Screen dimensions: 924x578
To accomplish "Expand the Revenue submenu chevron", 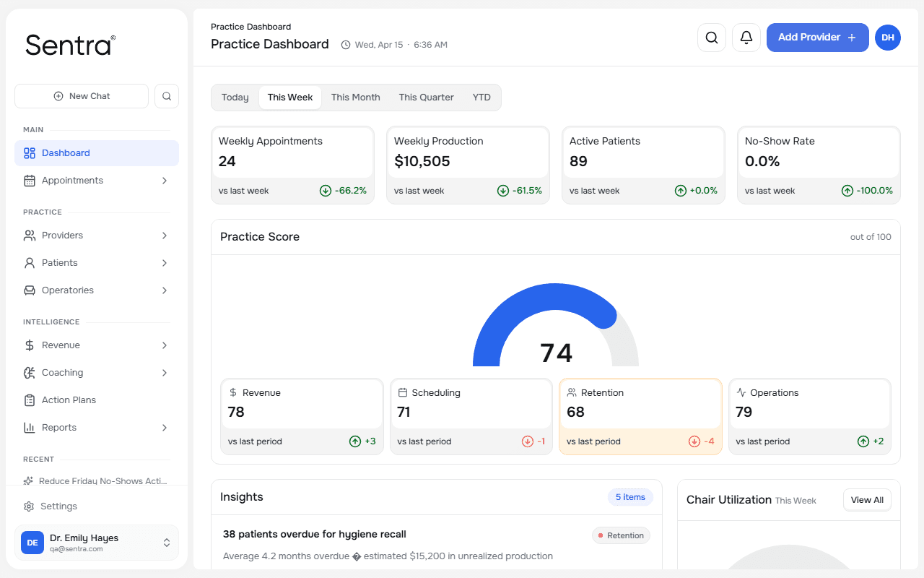I will click(x=165, y=345).
